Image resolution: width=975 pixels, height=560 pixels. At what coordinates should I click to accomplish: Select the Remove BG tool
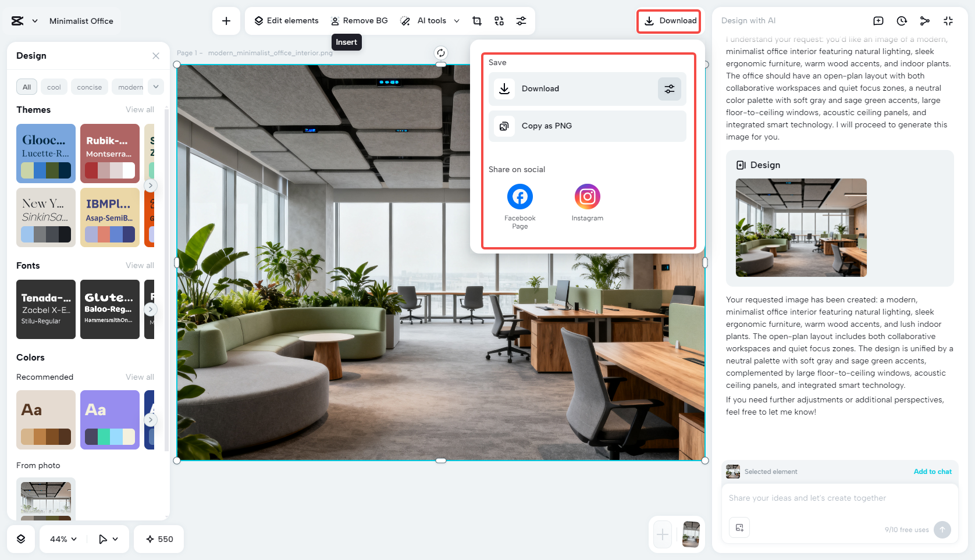tap(359, 20)
